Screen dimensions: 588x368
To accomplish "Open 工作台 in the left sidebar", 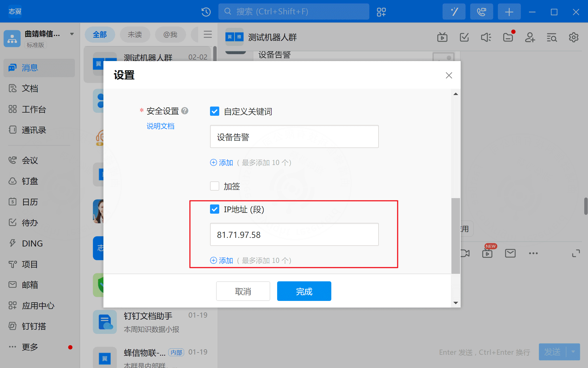I will pos(39,109).
